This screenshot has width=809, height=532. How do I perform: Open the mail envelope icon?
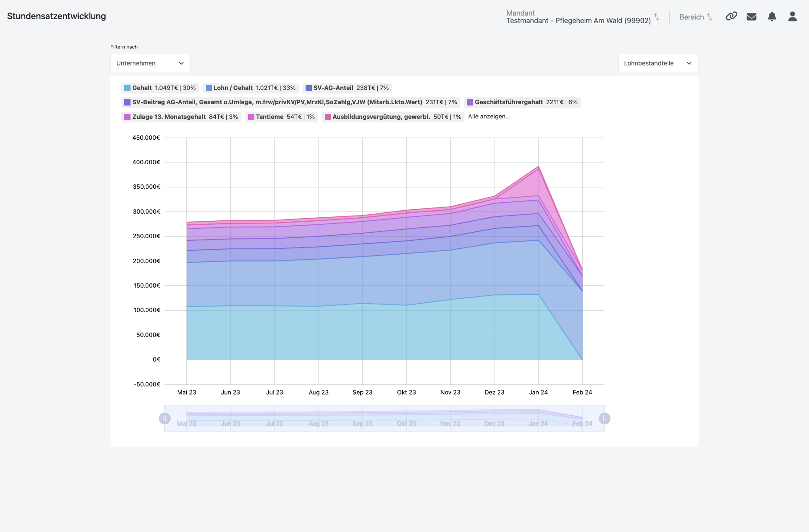click(x=752, y=16)
